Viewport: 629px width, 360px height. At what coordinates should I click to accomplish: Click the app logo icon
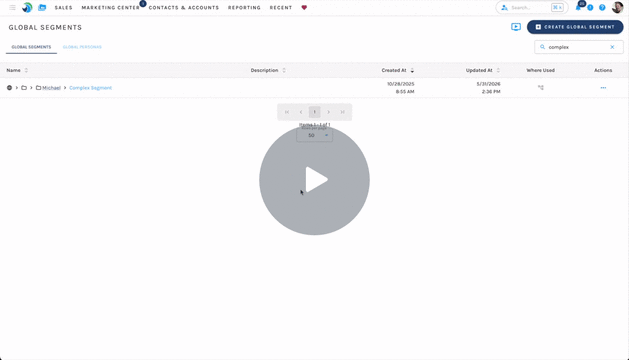27,7
